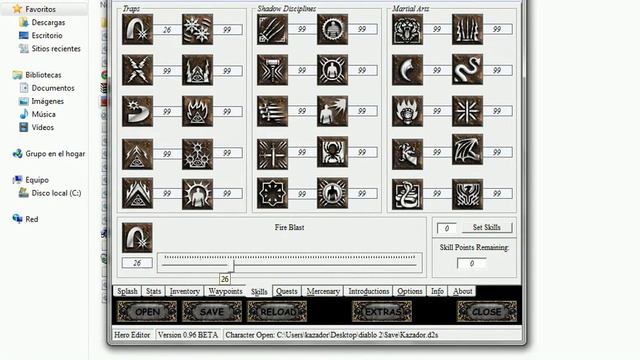Screen dimensions: 640x360
Task: Open the Mercenary tab
Action: (323, 291)
